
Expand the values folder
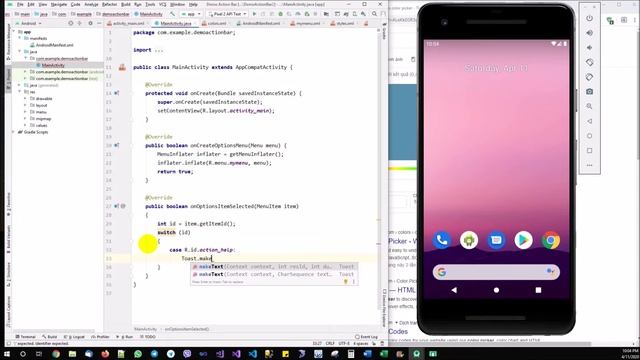tap(25, 125)
